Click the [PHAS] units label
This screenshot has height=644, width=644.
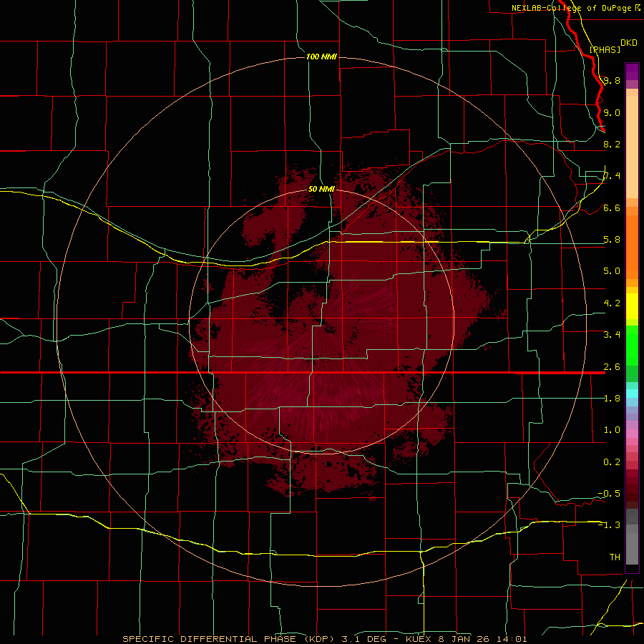605,49
